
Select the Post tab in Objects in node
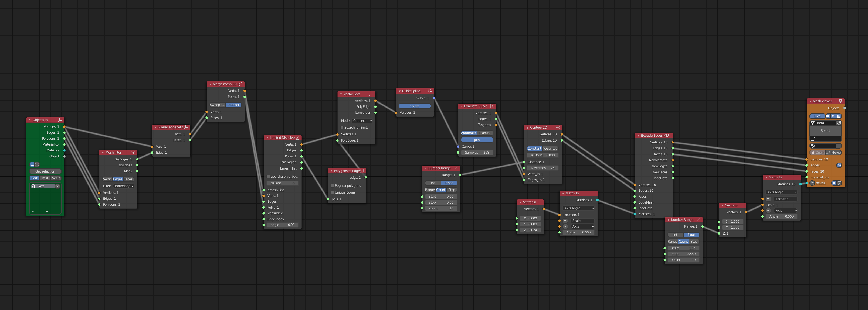click(x=45, y=178)
